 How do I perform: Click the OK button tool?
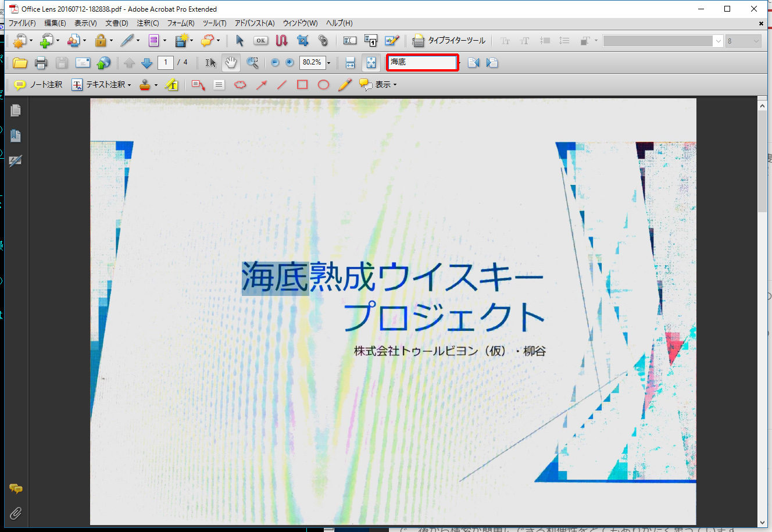point(261,41)
